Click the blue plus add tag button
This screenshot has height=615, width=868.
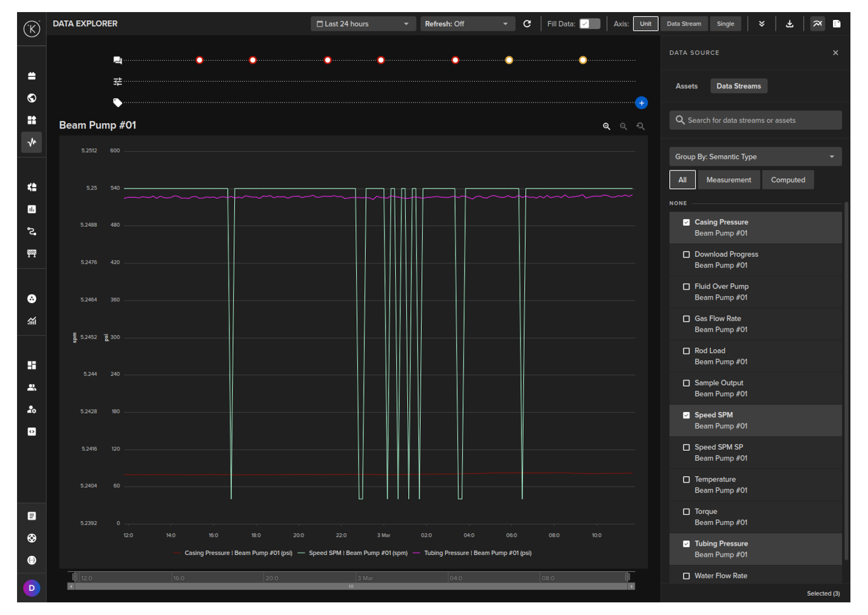[641, 103]
